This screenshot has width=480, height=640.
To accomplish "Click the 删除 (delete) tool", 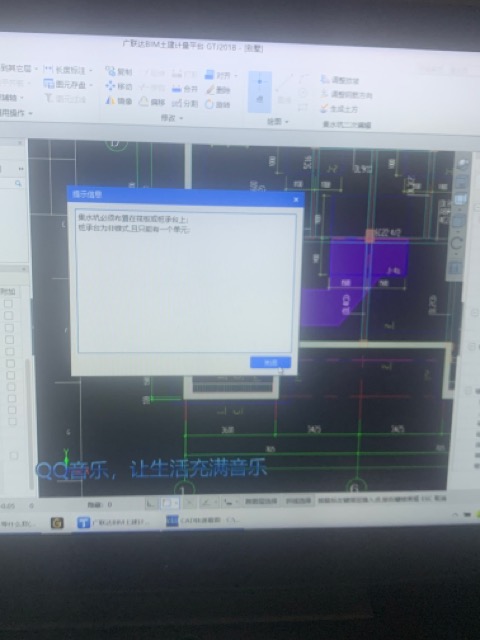I will click(218, 90).
